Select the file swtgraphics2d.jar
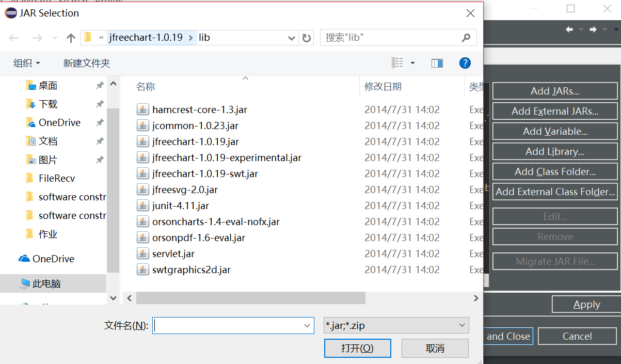Image resolution: width=621 pixels, height=364 pixels. click(x=192, y=270)
